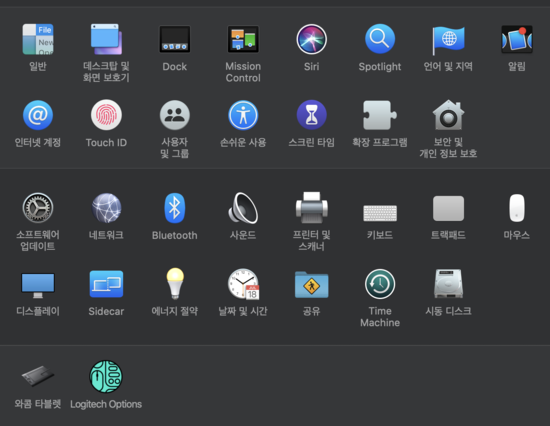Open 데스크탑 및 화면 보호기 preferences
Screen dimensions: 550x426
[x=106, y=39]
